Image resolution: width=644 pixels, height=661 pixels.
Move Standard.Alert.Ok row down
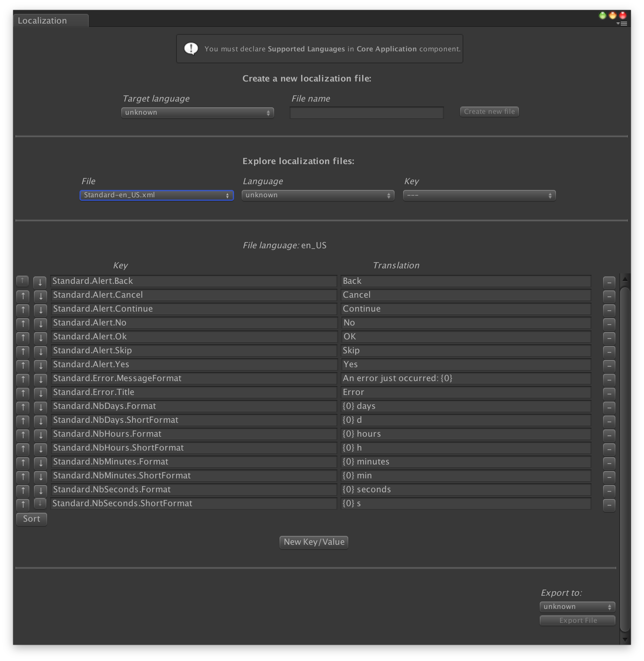[40, 337]
